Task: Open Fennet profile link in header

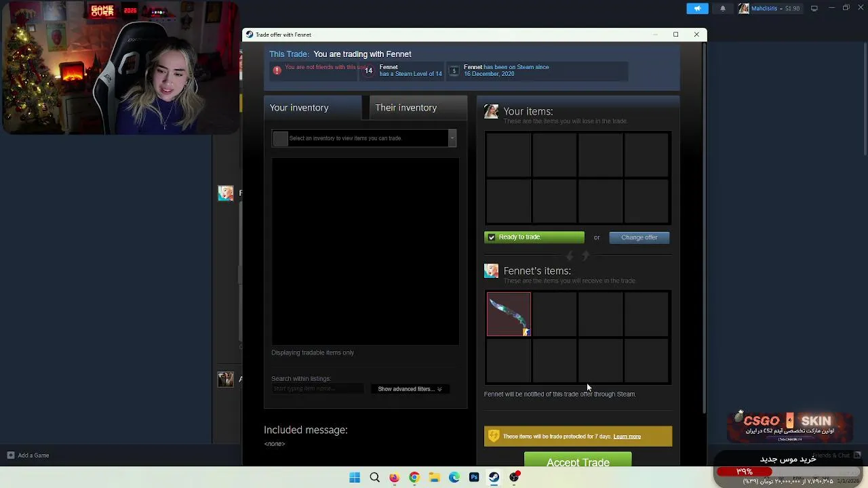Action: pos(389,67)
